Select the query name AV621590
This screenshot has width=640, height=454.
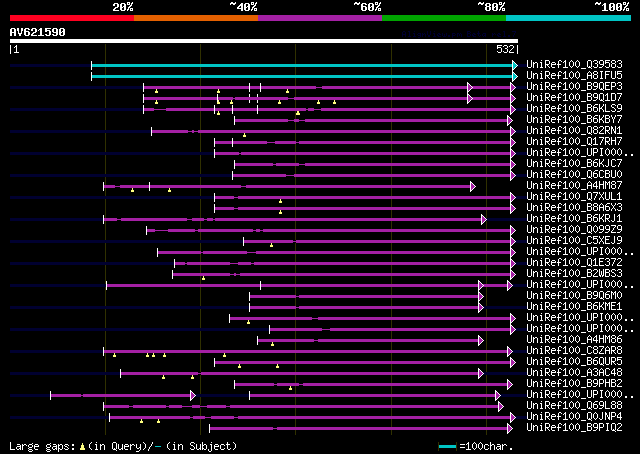click(x=38, y=32)
